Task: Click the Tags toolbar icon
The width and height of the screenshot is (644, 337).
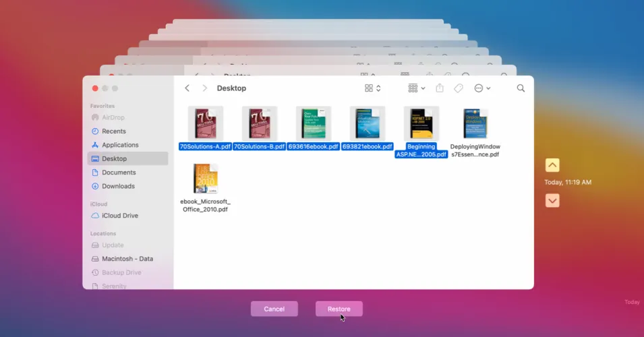Action: (x=458, y=88)
